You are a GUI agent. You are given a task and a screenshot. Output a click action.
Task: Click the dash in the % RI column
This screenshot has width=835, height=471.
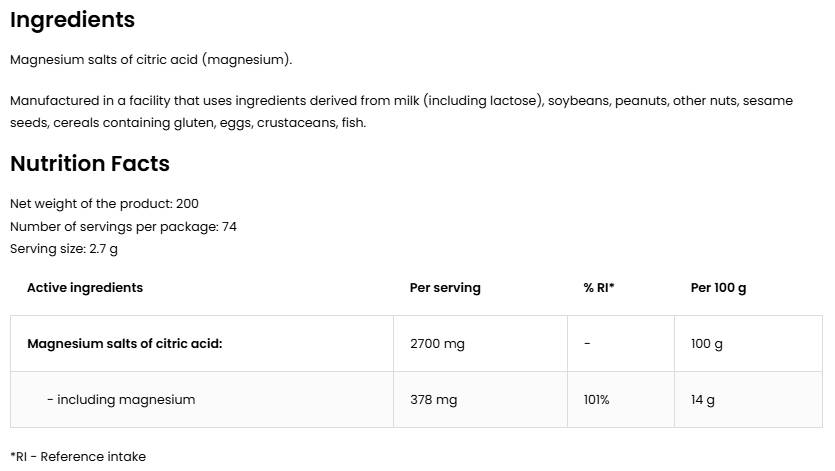[x=587, y=344]
